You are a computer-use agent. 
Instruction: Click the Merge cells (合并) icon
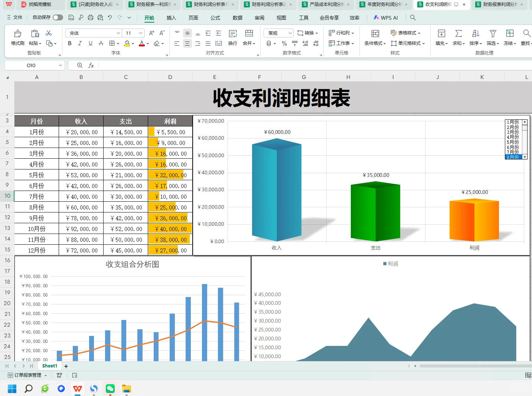tap(249, 34)
